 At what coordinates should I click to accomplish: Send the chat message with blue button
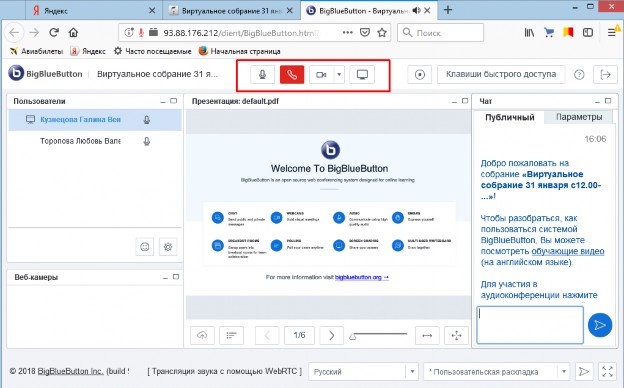pos(600,325)
